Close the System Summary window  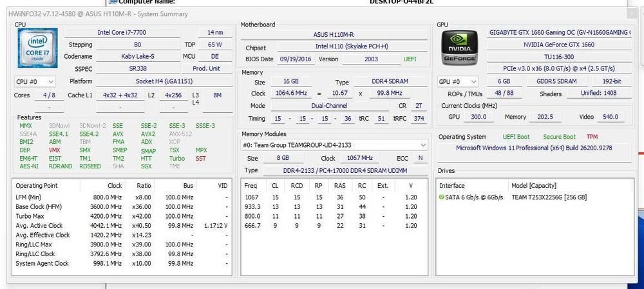point(632,14)
